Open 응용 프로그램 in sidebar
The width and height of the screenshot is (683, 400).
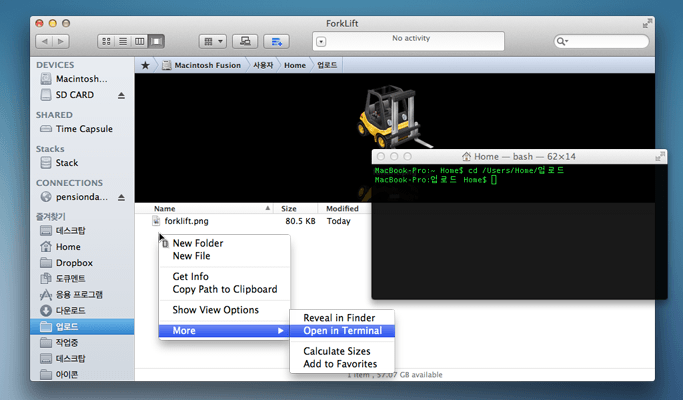click(71, 295)
